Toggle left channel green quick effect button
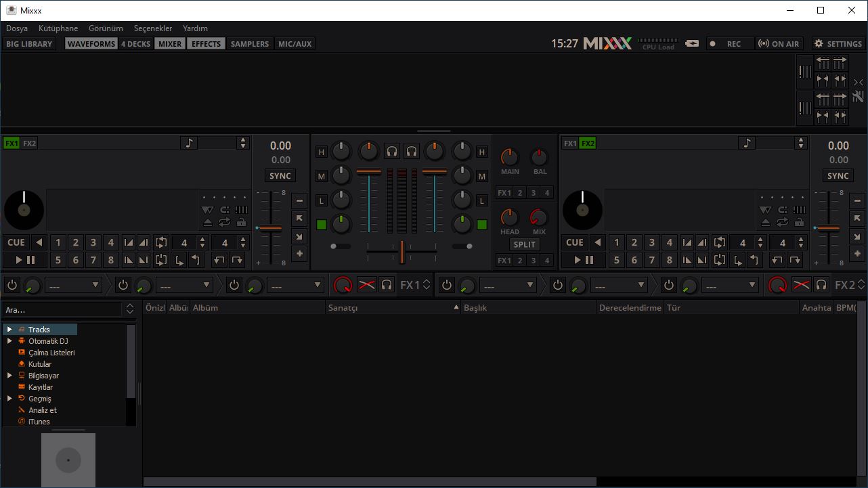 pos(321,225)
